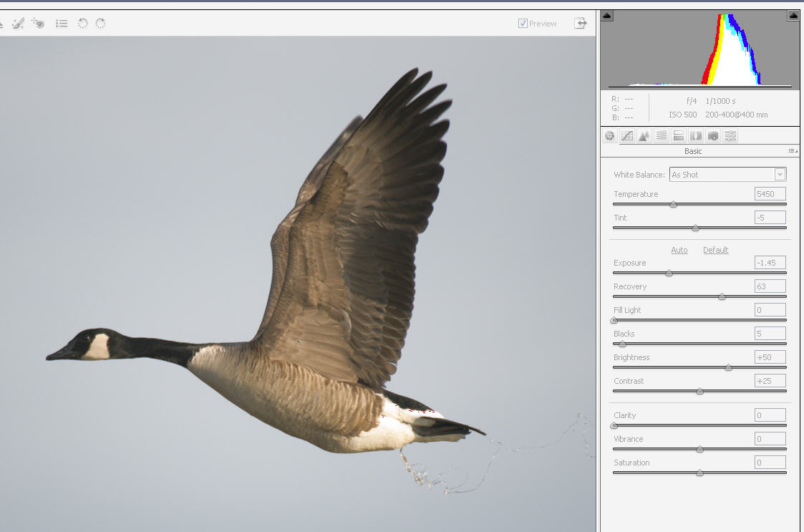Click the Auto tone link
Viewport: 804px width, 532px height.
[x=679, y=250]
